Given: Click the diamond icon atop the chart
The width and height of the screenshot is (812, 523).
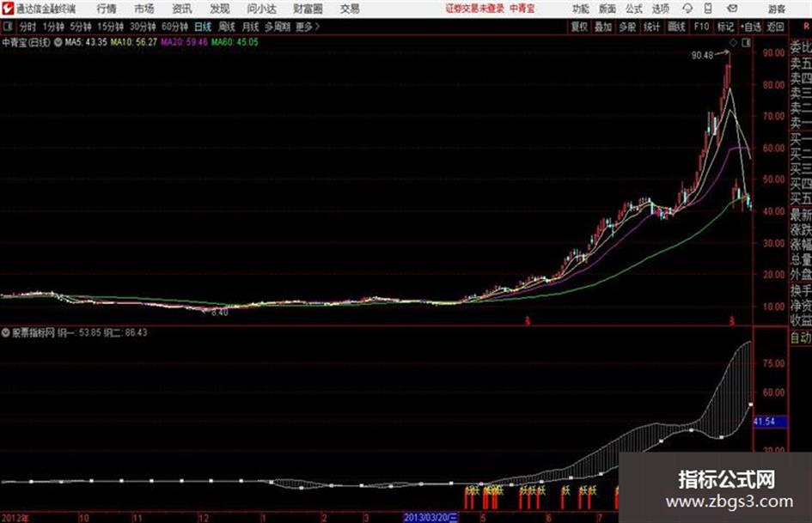Looking at the screenshot, I should click(733, 43).
